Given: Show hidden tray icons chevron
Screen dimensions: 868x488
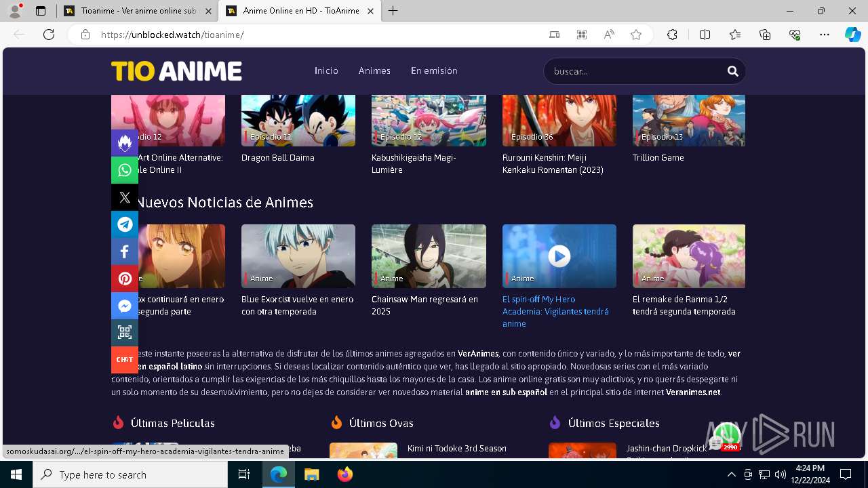Looking at the screenshot, I should coord(731,475).
